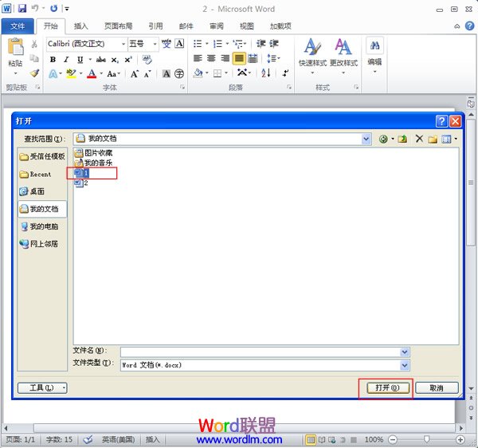The height and width of the screenshot is (448, 478).
Task: Open the Change Styles menu
Action: (x=343, y=56)
